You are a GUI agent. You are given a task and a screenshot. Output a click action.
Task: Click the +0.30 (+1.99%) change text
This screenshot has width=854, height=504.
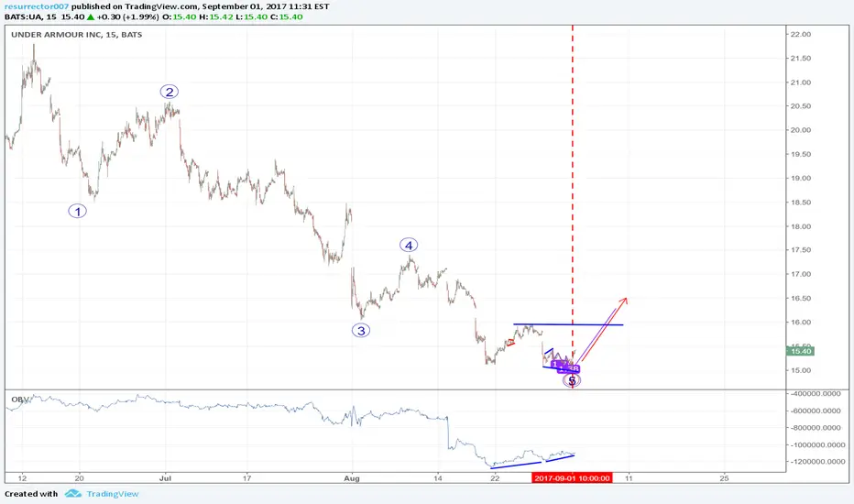click(128, 16)
